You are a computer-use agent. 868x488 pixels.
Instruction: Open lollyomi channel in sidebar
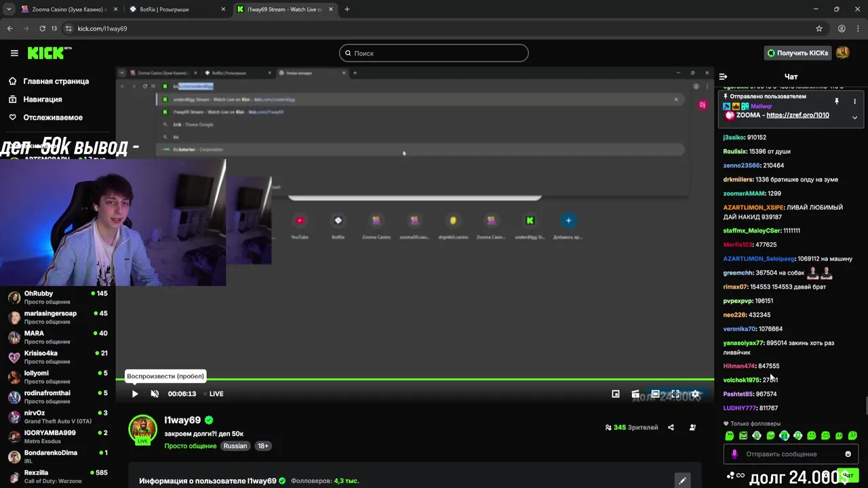coord(58,377)
